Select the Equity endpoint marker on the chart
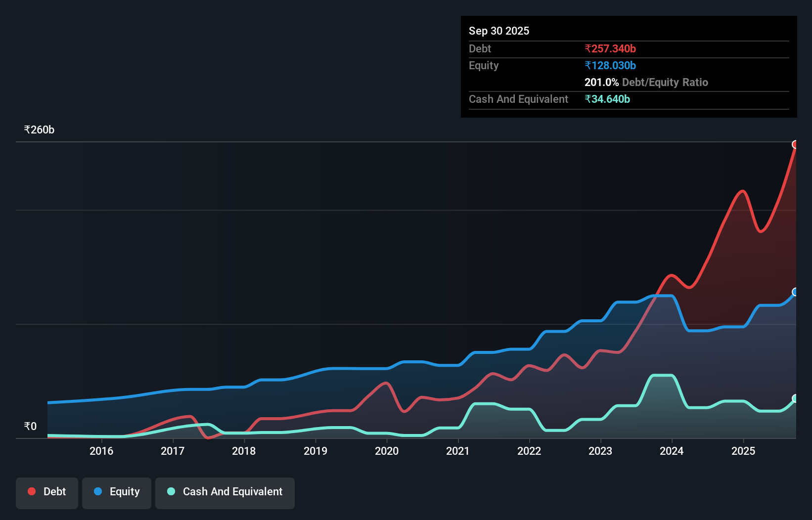The image size is (812, 520). [x=795, y=292]
